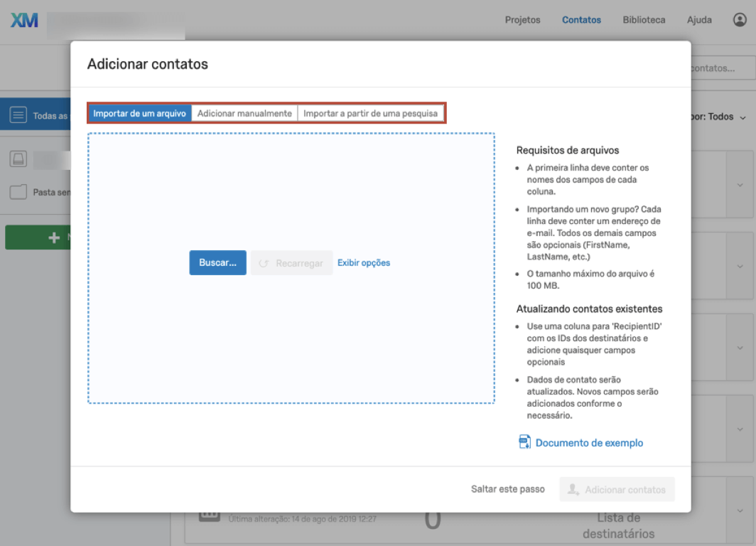This screenshot has width=756, height=546.
Task: Click the XM logo
Action: tap(24, 20)
